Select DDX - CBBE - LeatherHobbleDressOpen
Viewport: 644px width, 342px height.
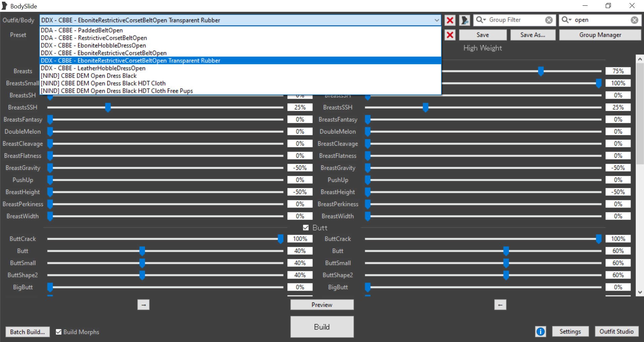point(240,68)
